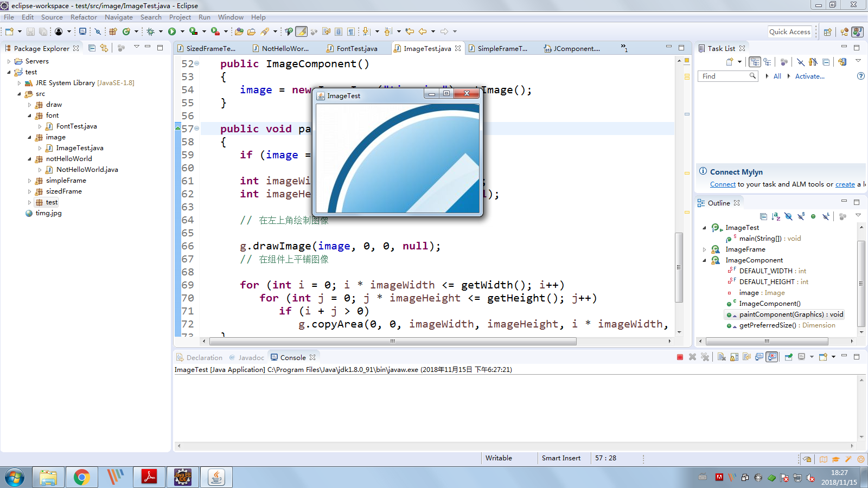Screen dimensions: 868x488
Task: Toggle Hide Non-Public Members in Outline
Action: [813, 216]
